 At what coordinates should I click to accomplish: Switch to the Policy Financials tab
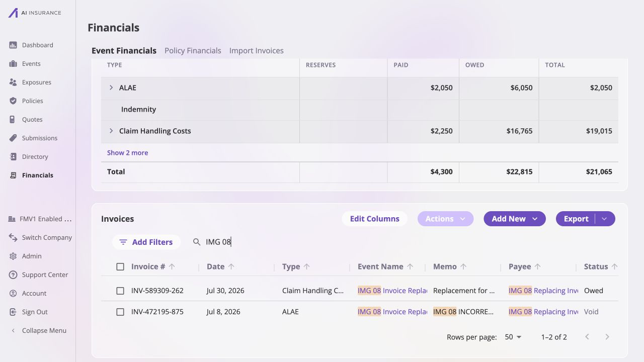(193, 51)
